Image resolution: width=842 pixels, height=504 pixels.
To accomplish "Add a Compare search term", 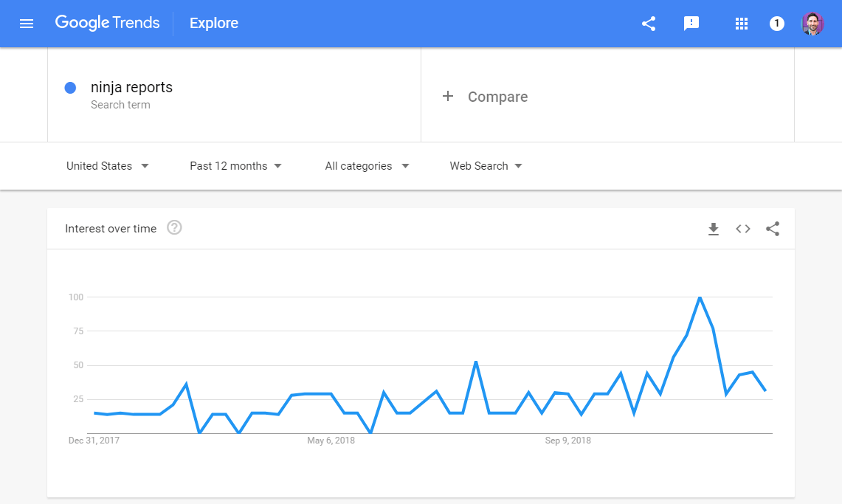I will pos(486,97).
